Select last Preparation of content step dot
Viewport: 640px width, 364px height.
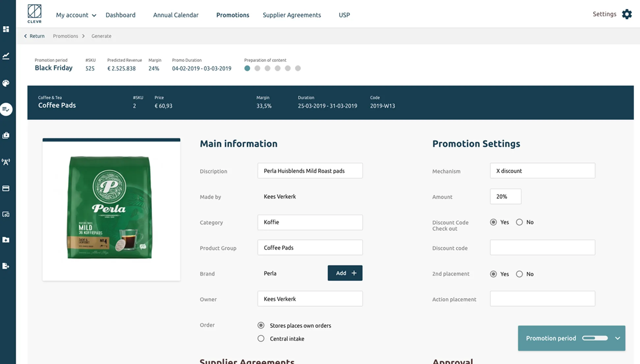(x=298, y=68)
